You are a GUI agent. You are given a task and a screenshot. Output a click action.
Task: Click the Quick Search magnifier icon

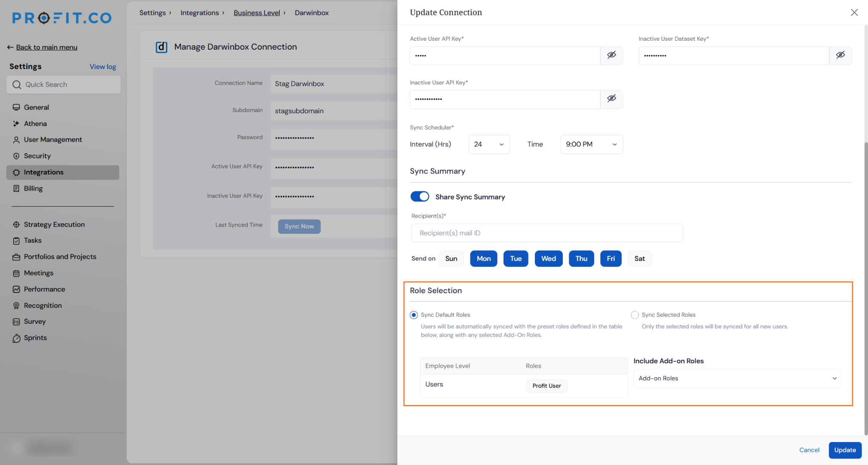[x=17, y=84]
